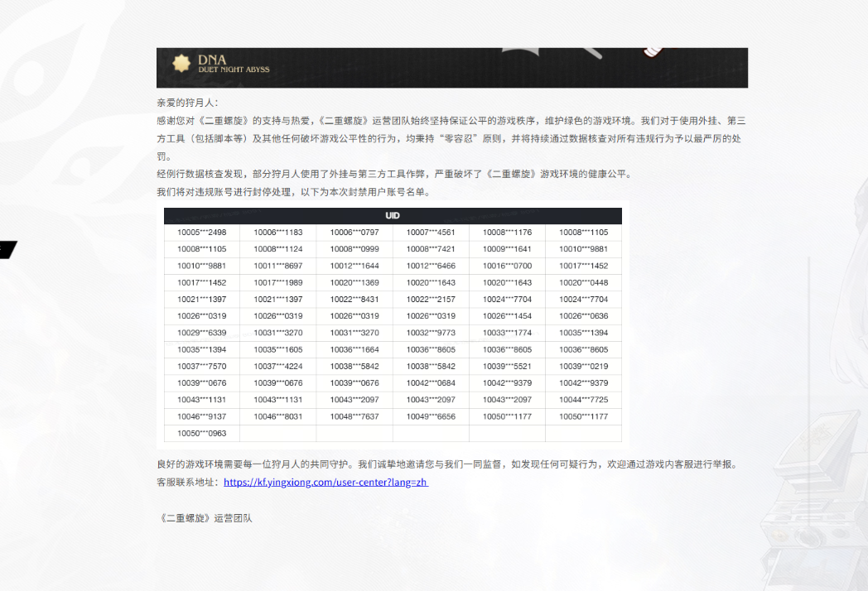Open the kf.yingxiong.com user-center support link
This screenshot has width=868, height=591.
coord(325,482)
